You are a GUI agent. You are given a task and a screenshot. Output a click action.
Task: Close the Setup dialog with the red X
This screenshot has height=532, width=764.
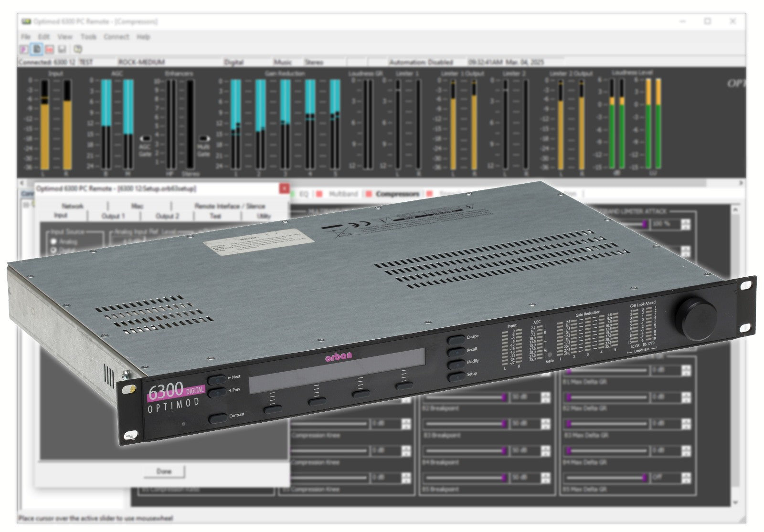284,188
